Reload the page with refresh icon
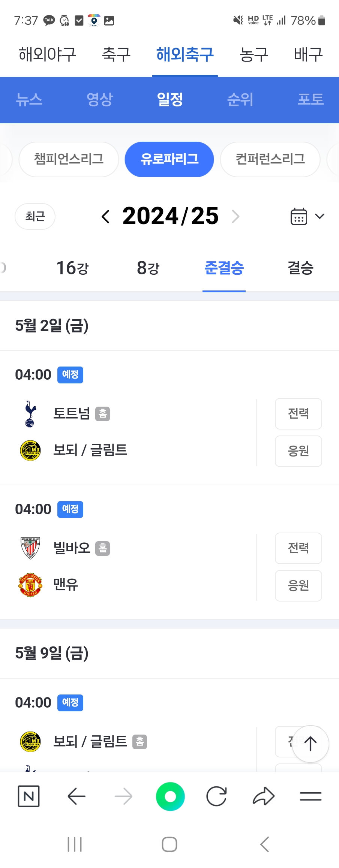Screen dimensions: 339x868 coord(217,796)
